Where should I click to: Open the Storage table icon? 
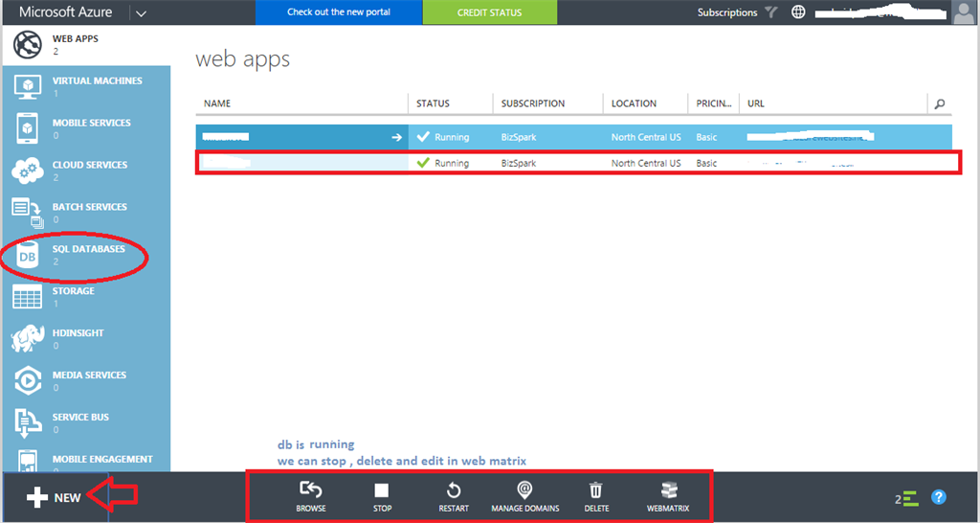(x=28, y=297)
